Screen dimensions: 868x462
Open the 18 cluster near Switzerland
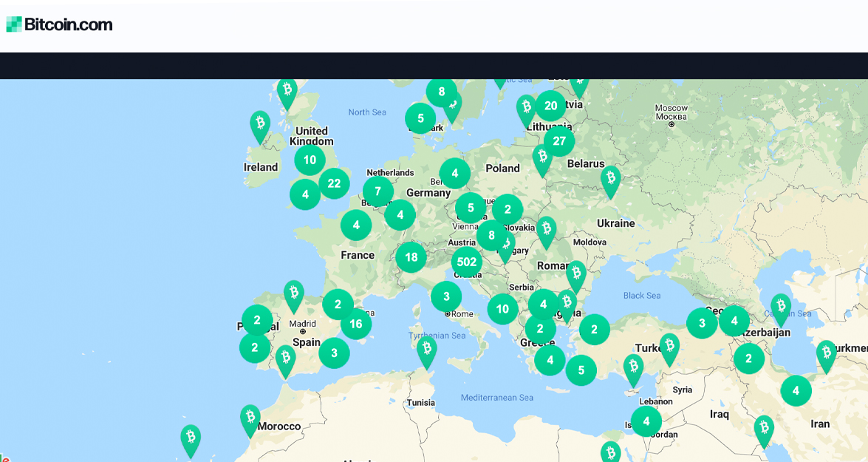pos(411,257)
